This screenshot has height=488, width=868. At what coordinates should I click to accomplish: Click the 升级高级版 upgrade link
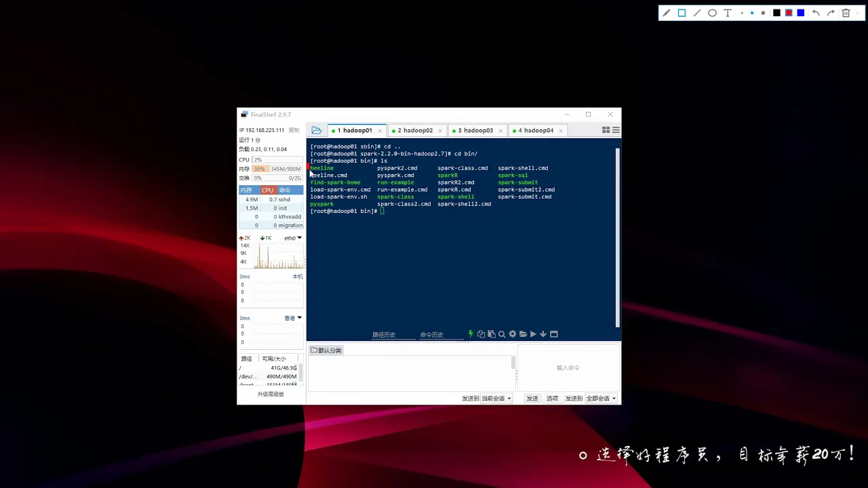tap(271, 394)
